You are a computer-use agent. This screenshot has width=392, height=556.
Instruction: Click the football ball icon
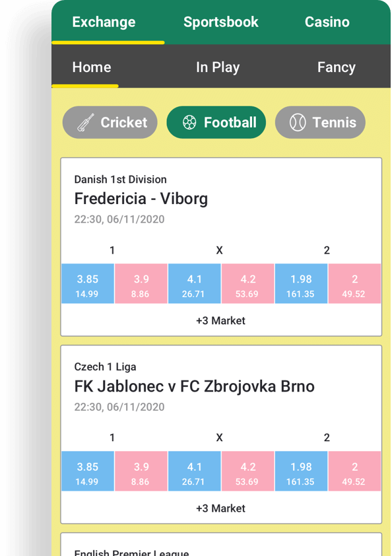point(189,122)
